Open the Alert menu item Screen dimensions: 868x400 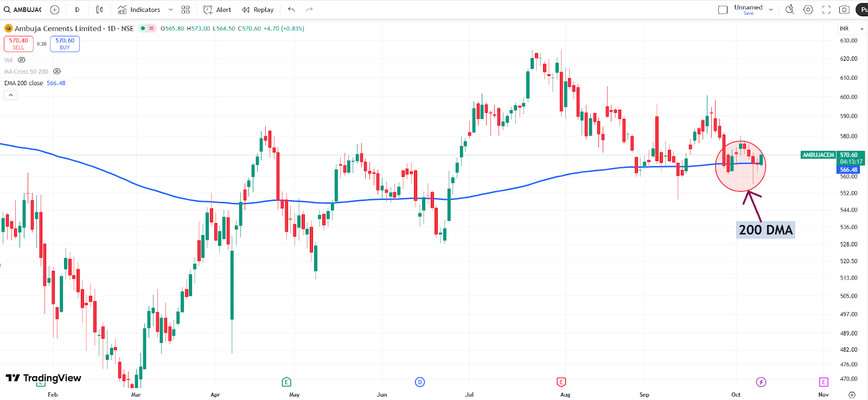tap(217, 10)
